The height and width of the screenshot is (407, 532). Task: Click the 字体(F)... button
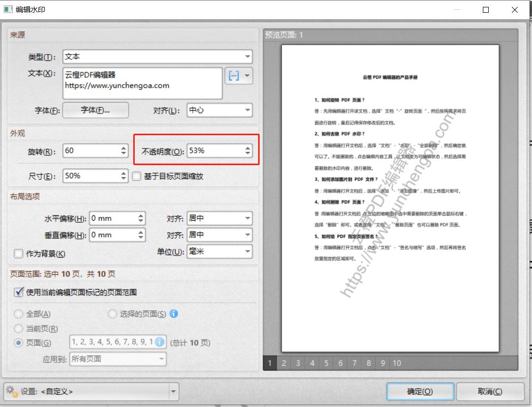click(96, 110)
